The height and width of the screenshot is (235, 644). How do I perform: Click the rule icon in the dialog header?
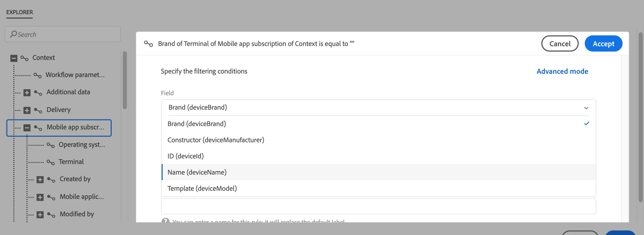[149, 44]
